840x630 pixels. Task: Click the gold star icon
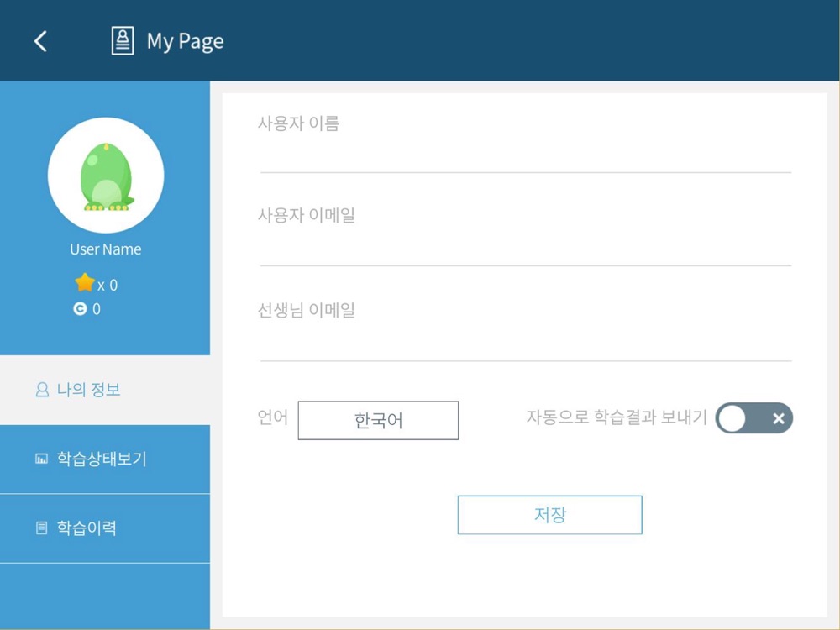tap(85, 283)
